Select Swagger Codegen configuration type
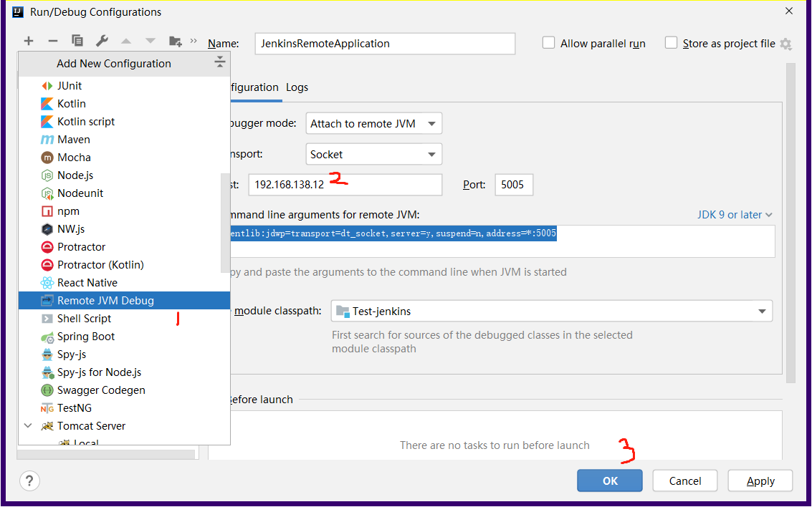The height and width of the screenshot is (507, 812). (124, 390)
